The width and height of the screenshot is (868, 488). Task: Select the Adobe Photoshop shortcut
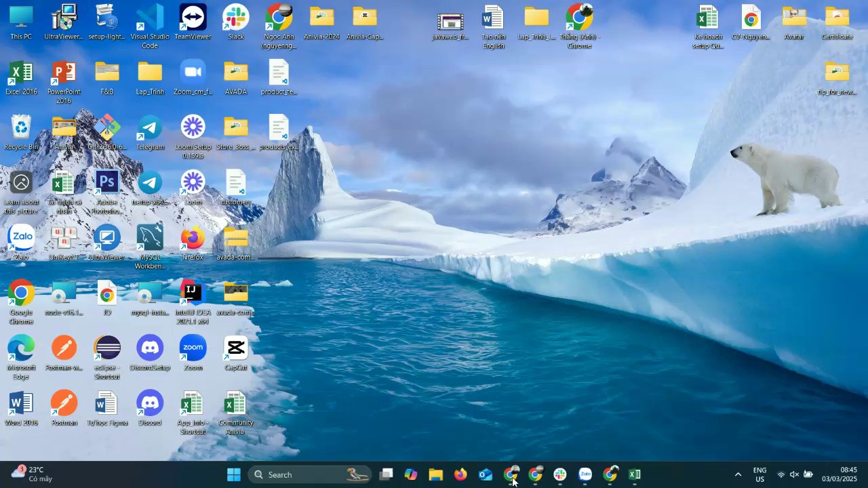click(x=107, y=191)
